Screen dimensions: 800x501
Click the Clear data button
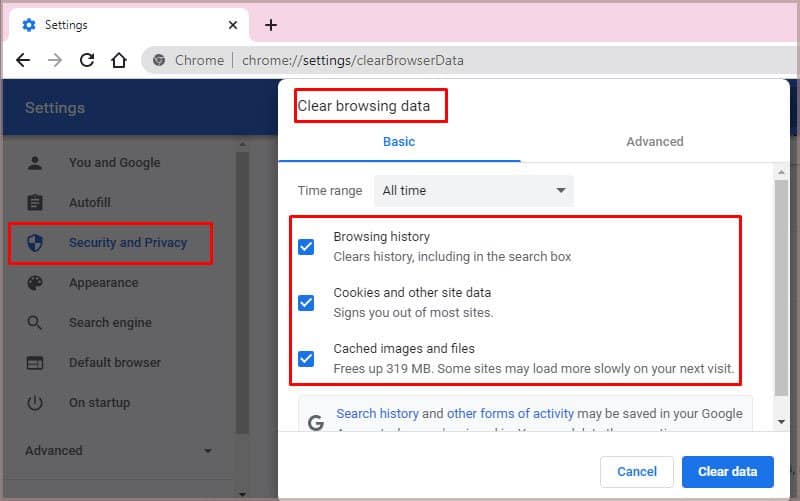[728, 471]
